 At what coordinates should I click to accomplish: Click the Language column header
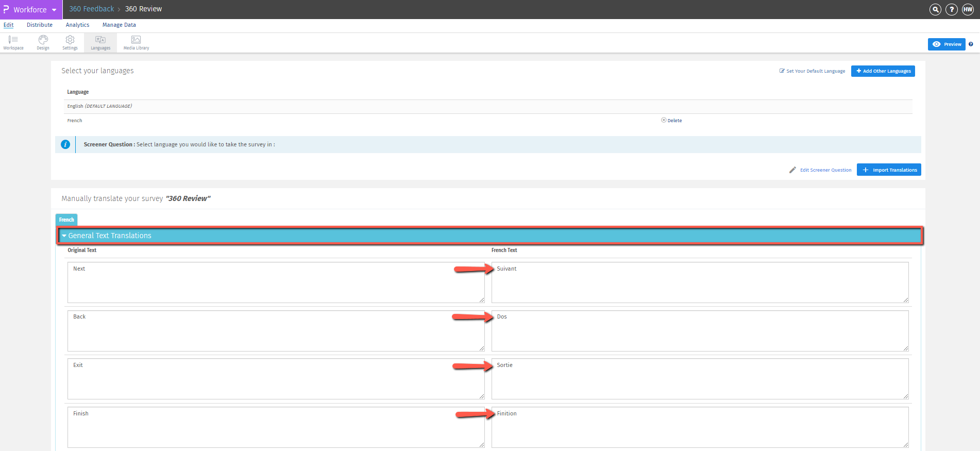pyautogui.click(x=78, y=92)
